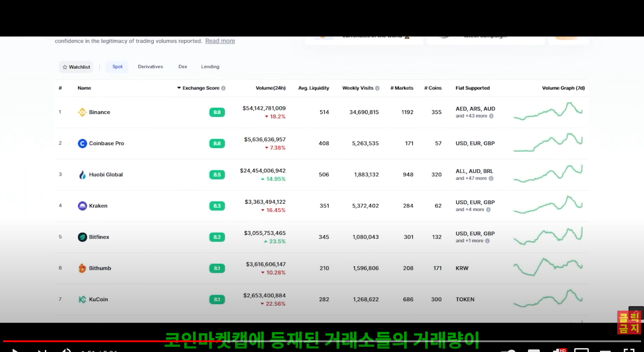Sort by Name column header
This screenshot has height=352, width=644.
pos(84,88)
